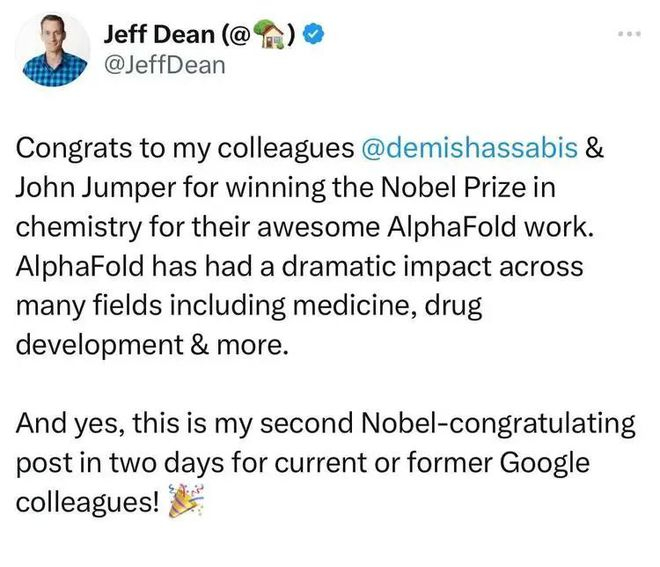The image size is (660, 567).
Task: Click the house emoji in display name
Action: click(269, 34)
